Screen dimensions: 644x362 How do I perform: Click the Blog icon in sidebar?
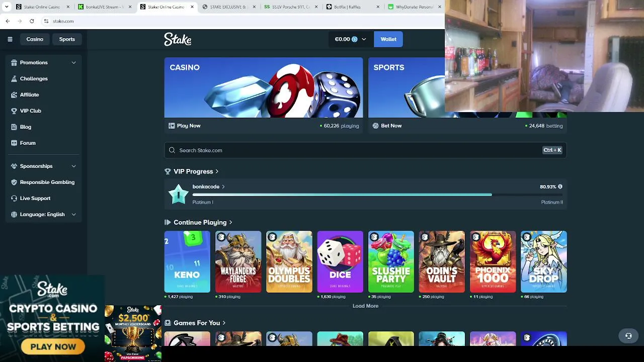click(14, 127)
